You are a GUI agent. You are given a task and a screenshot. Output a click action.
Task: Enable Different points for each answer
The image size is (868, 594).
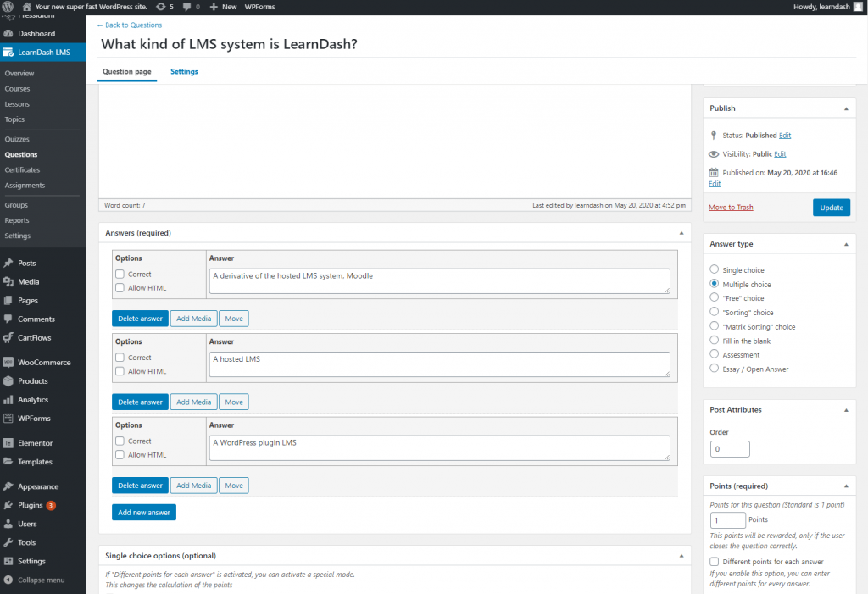pyautogui.click(x=715, y=562)
